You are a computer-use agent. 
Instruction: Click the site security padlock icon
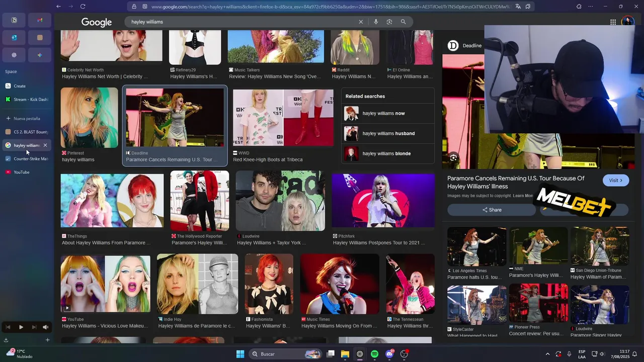[x=134, y=7]
